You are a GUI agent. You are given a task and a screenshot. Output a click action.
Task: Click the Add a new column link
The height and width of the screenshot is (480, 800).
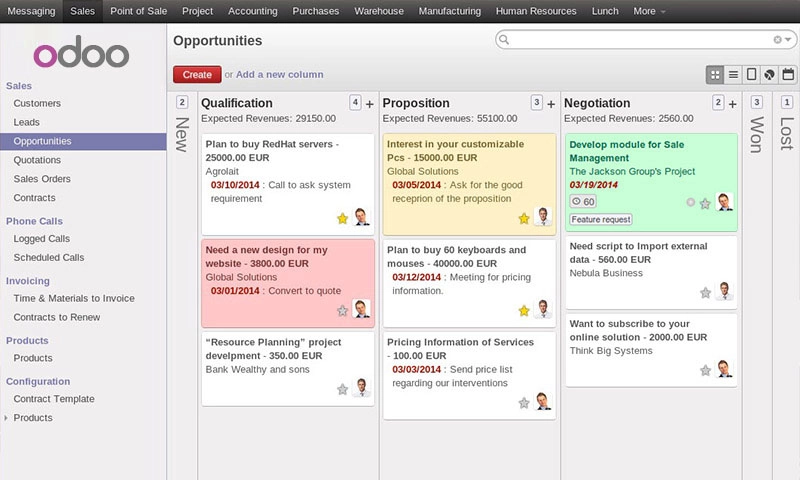click(279, 74)
